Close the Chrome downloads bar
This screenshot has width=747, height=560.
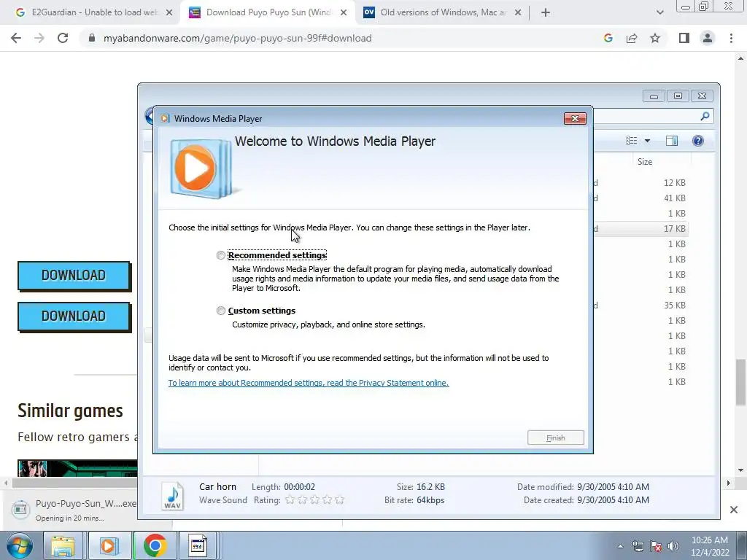pyautogui.click(x=734, y=510)
